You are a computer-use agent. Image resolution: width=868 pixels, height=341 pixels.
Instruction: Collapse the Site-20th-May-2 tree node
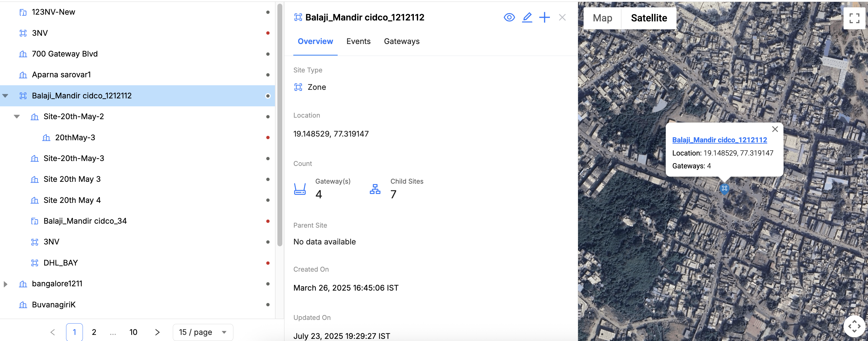point(17,117)
